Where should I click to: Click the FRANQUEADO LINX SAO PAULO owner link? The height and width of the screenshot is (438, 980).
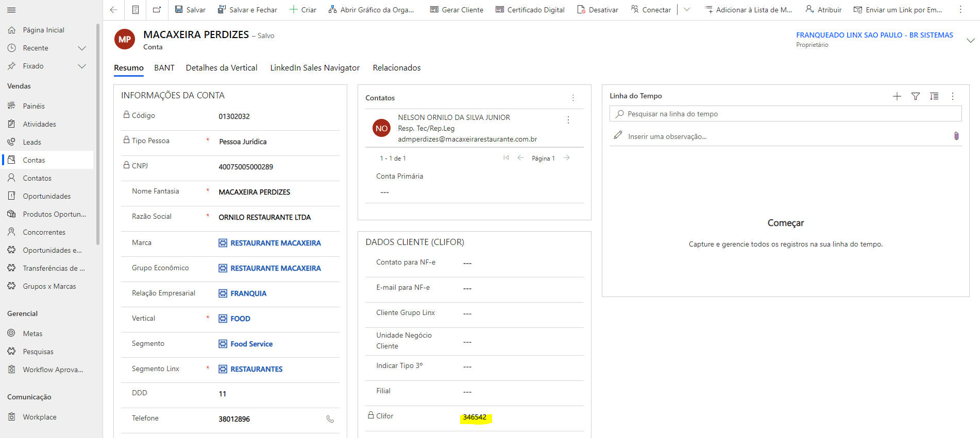(x=874, y=35)
